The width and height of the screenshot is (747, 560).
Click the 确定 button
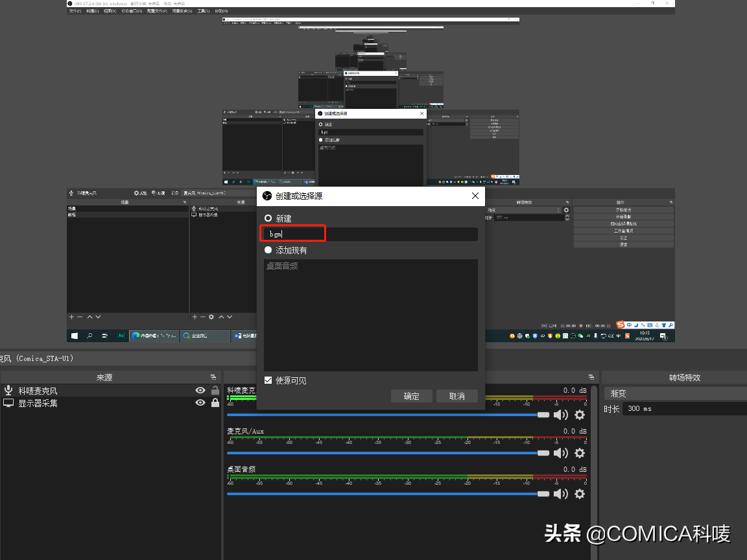(x=411, y=396)
